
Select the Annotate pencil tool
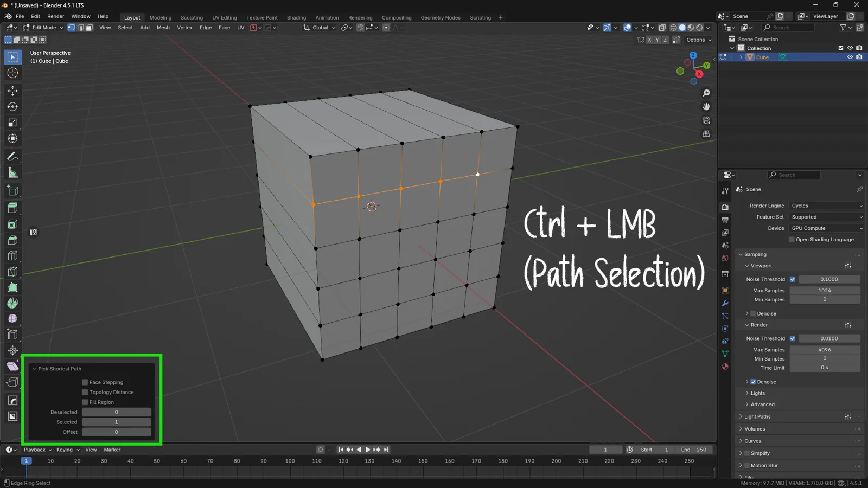(12, 157)
